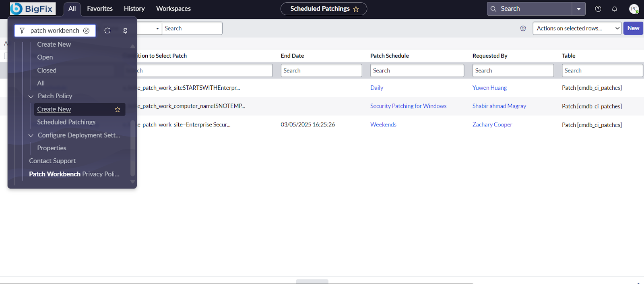
Task: Click the End Date 03/05/2025 16:25:26 cell
Action: [308, 124]
